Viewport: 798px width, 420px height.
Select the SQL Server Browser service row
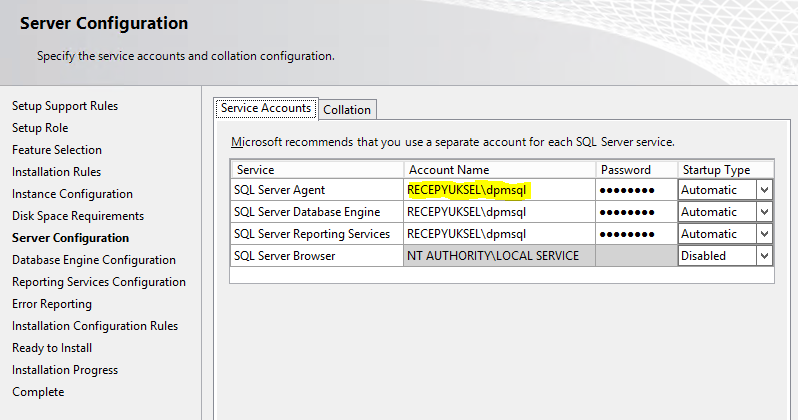(x=317, y=256)
